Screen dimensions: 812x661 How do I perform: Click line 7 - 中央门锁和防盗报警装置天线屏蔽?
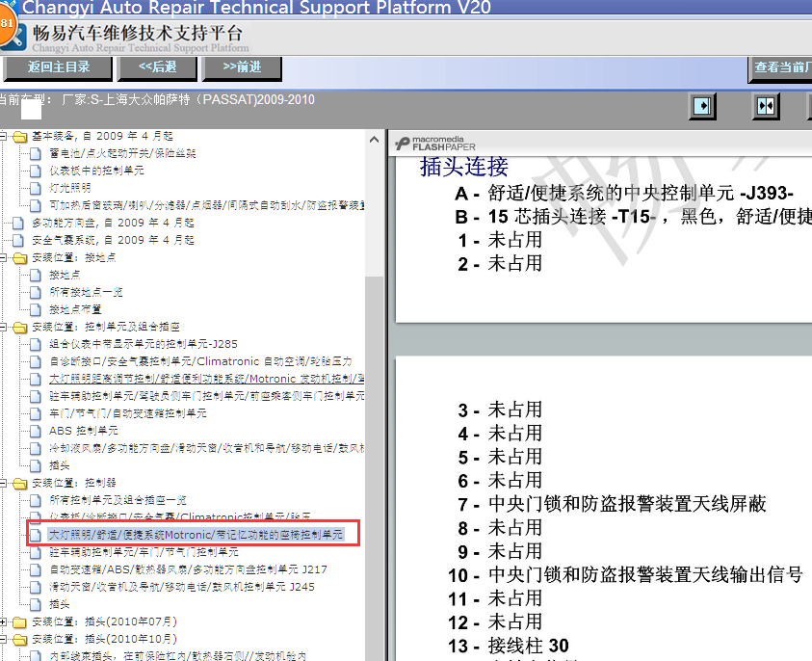pyautogui.click(x=612, y=504)
